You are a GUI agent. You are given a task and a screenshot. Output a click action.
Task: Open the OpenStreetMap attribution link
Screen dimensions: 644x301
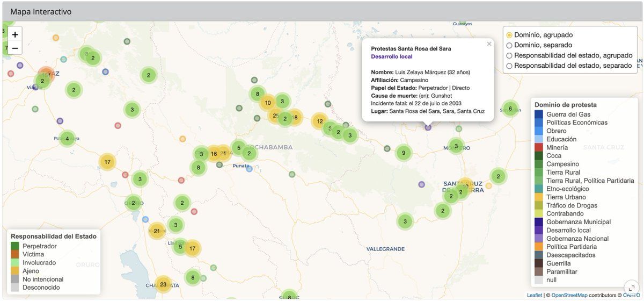[569, 295]
